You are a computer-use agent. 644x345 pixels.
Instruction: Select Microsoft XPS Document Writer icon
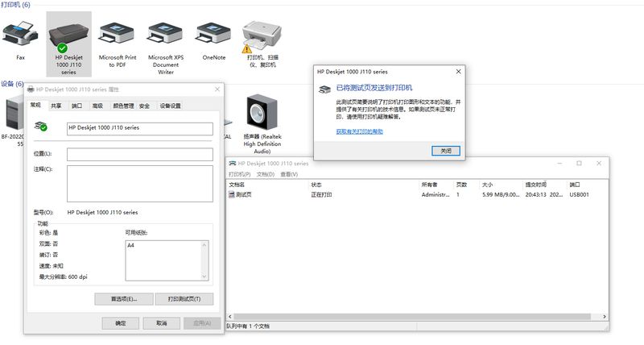166,34
